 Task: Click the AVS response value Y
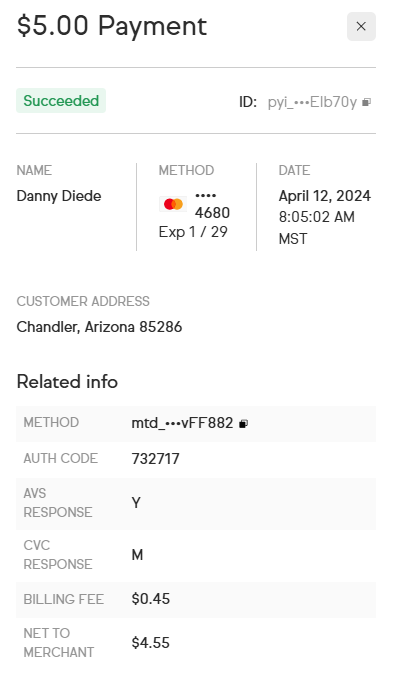pos(136,503)
